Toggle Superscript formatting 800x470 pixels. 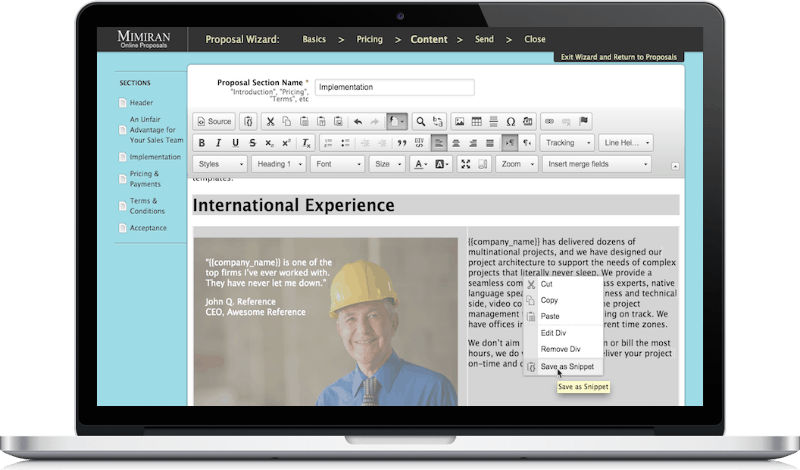point(287,143)
